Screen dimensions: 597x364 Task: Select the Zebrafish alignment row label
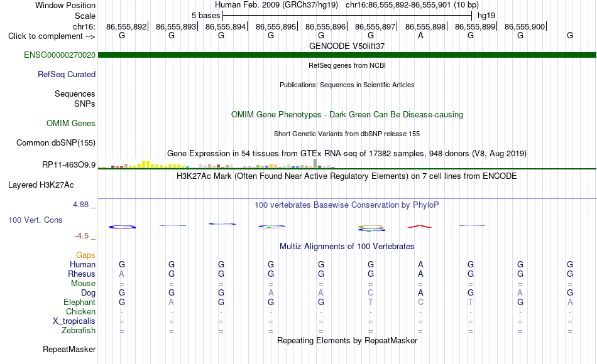(79, 330)
